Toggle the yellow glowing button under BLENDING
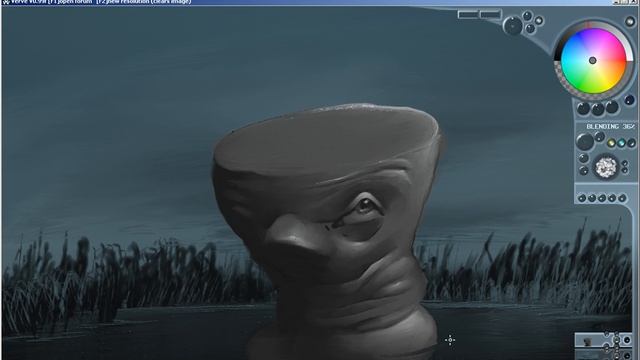Screen dimensions: 640x360 [611, 143]
